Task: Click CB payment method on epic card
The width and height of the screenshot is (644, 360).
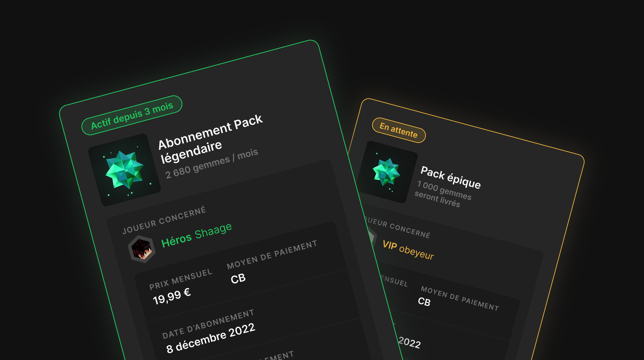Action: [x=424, y=302]
